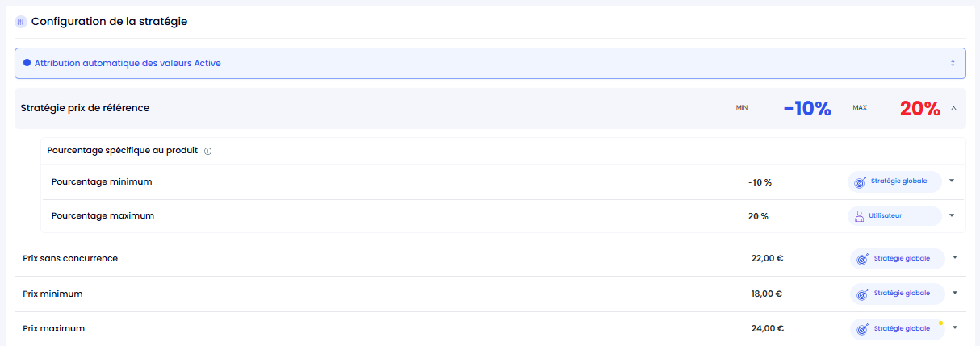Click the info icon in Attribution automatique banner

tap(27, 62)
